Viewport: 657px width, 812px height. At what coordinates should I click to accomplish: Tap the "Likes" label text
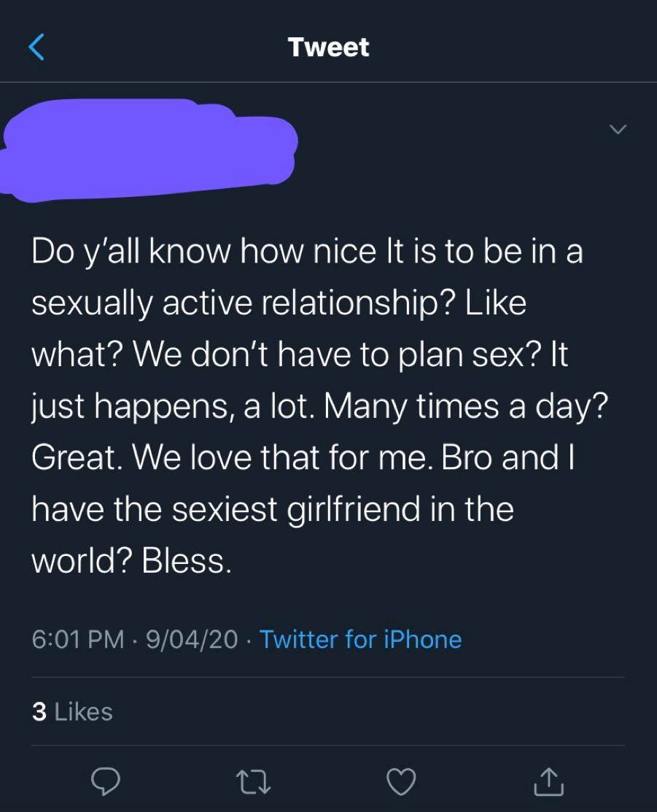point(84,711)
